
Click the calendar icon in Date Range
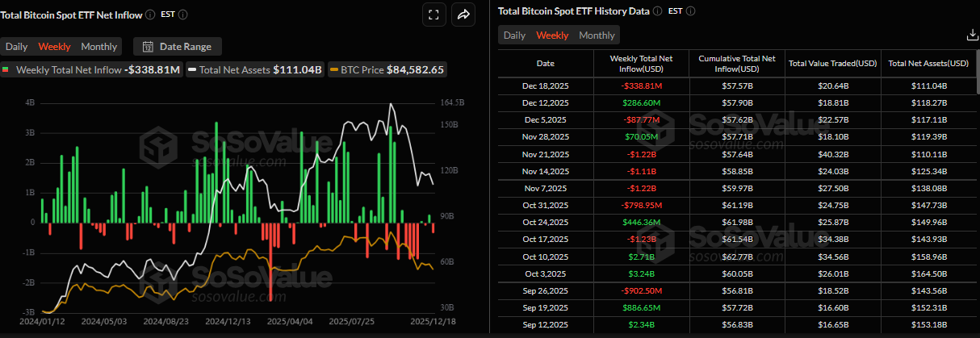click(149, 47)
